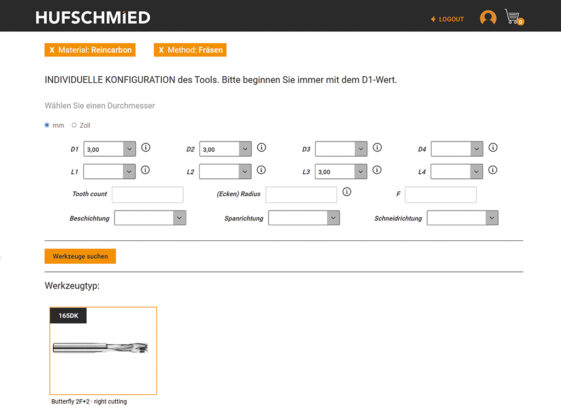Screen dimensions: 561x420
Task: Select the mm unit radio button
Action: pos(47,125)
